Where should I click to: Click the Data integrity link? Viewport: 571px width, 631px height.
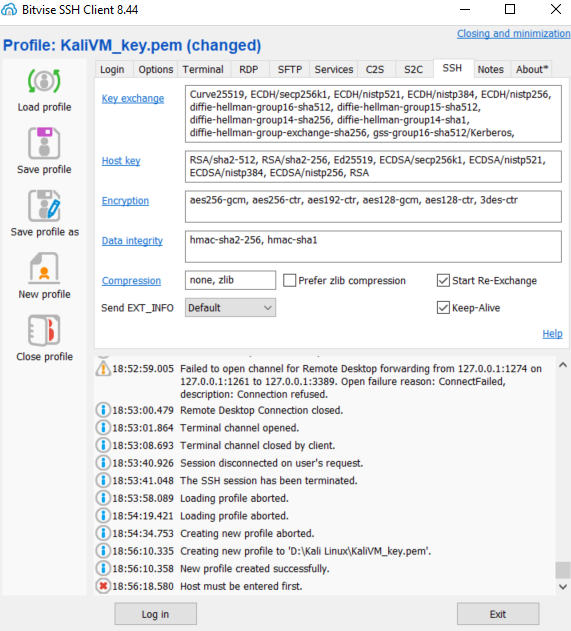tap(132, 241)
